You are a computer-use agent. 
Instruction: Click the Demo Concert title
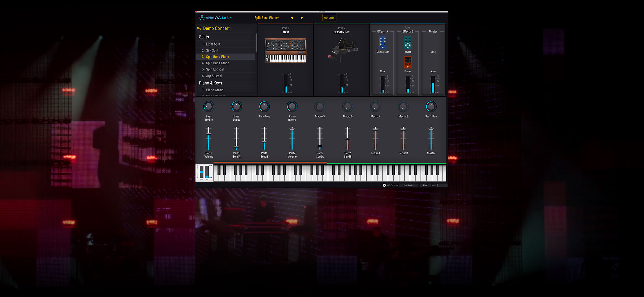click(216, 28)
